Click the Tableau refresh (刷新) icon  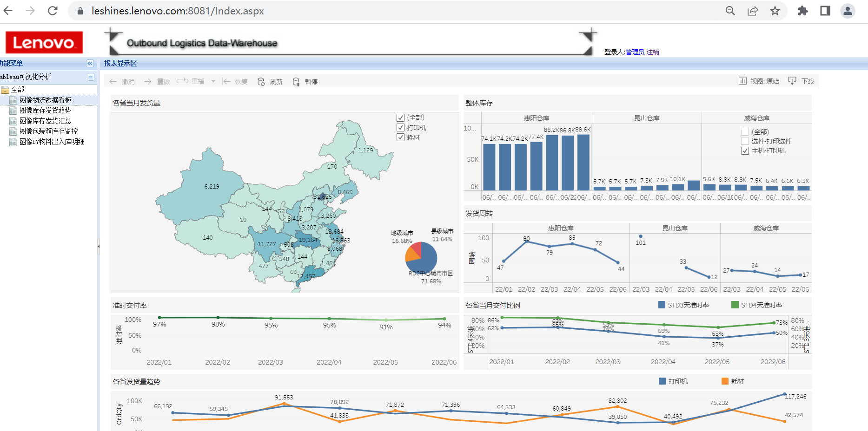pyautogui.click(x=261, y=82)
